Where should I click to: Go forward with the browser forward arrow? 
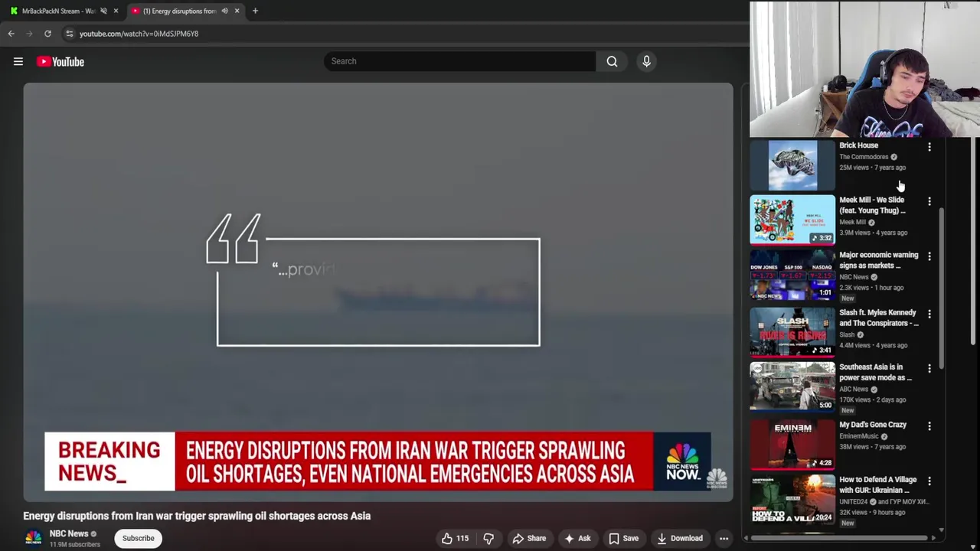coord(29,34)
